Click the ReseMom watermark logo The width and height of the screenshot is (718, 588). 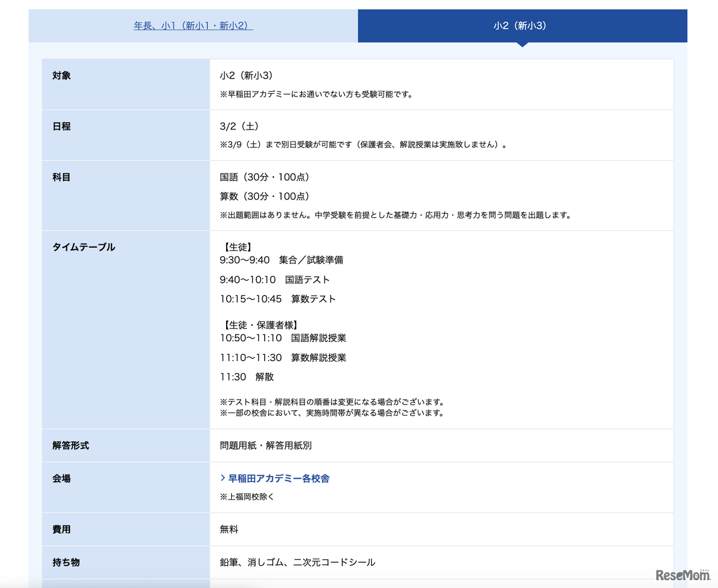click(683, 575)
